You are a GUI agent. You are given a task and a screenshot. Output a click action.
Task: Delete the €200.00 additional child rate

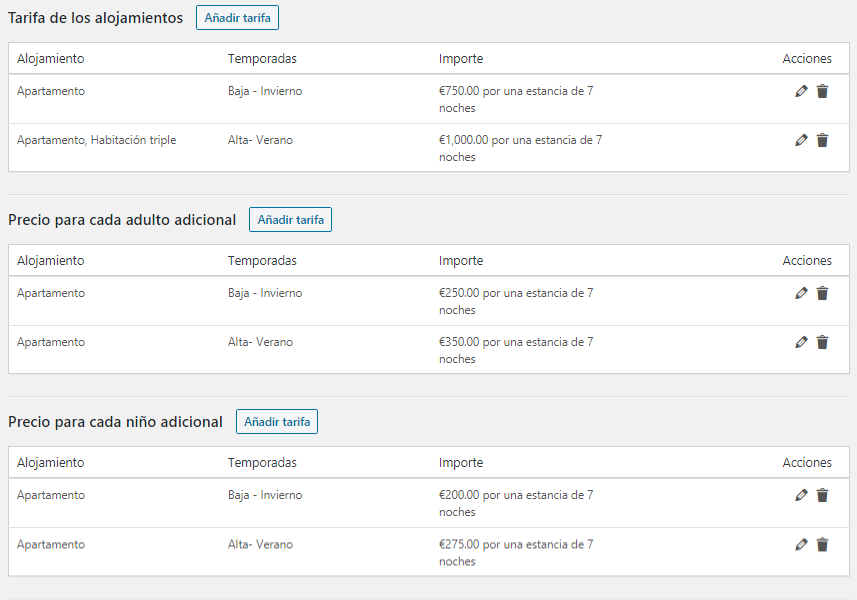tap(822, 496)
